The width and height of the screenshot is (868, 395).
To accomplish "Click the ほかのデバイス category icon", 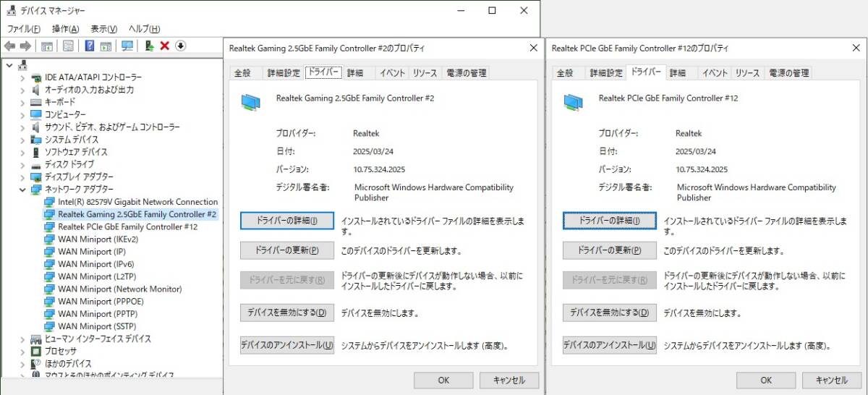I will tap(36, 363).
